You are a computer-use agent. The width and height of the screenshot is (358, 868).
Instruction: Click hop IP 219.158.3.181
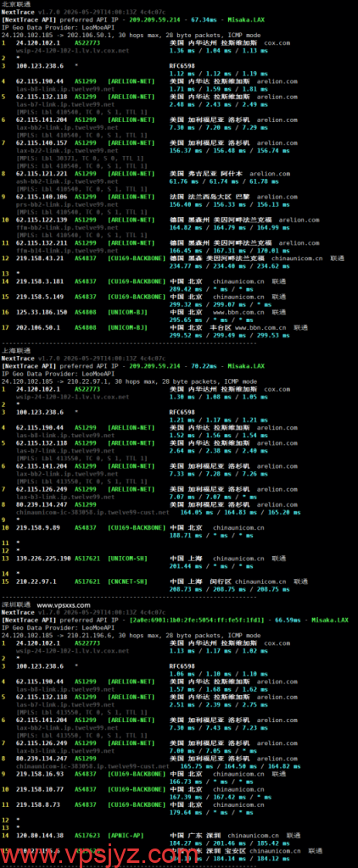click(40, 281)
